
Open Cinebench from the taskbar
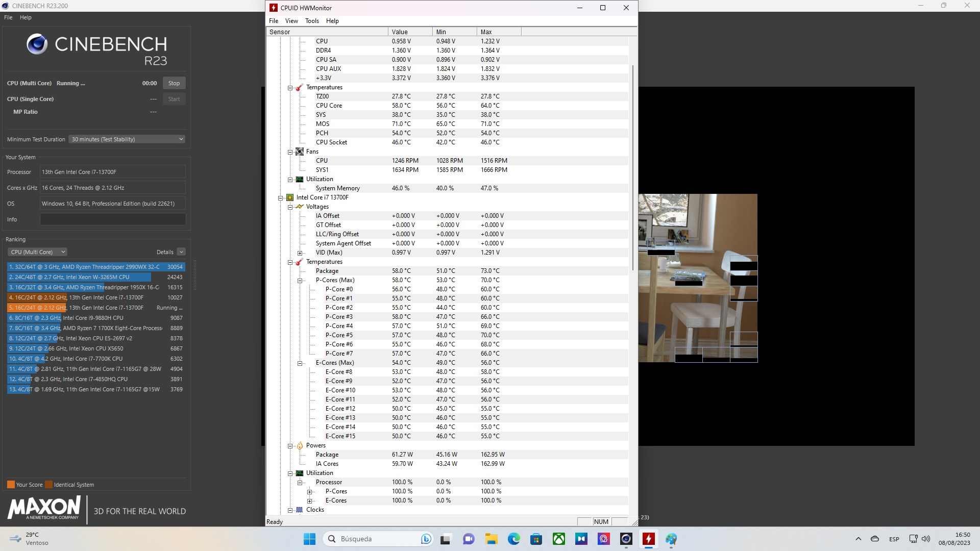pyautogui.click(x=626, y=539)
